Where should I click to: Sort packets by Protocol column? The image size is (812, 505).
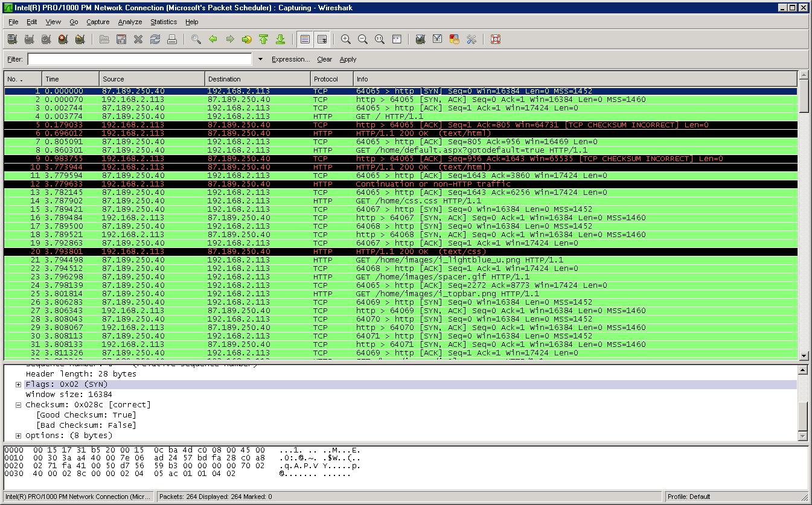(x=332, y=79)
